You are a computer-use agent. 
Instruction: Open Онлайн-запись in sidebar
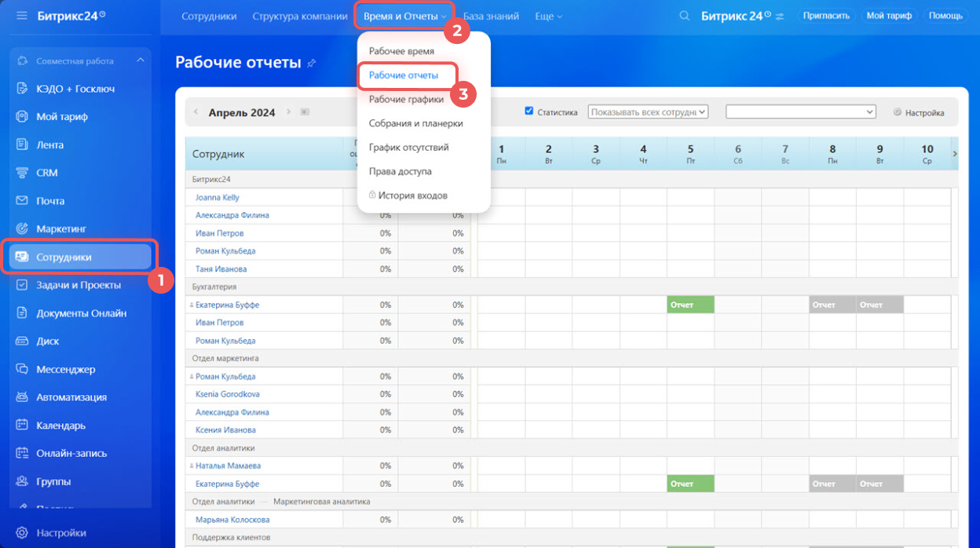pyautogui.click(x=71, y=453)
